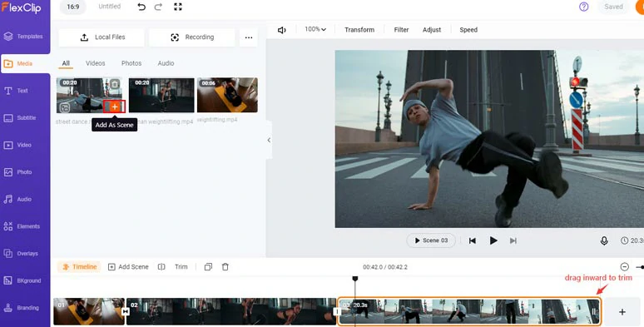Click the timeline playhead marker
The width and height of the screenshot is (644, 327).
[354, 279]
